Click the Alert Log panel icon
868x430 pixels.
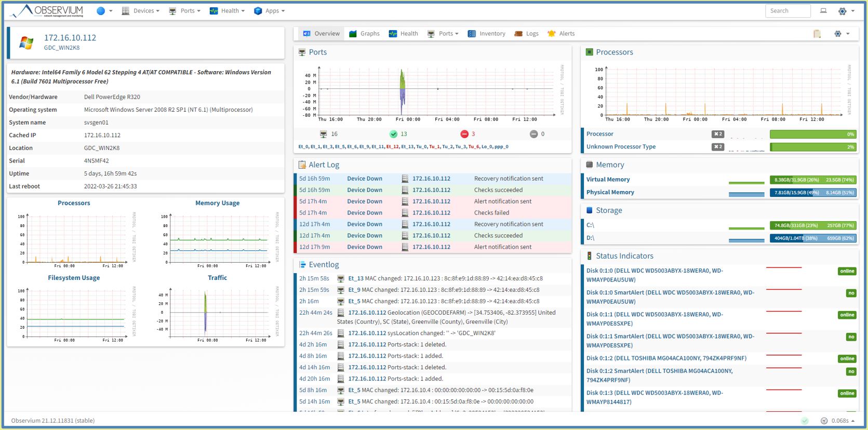click(x=302, y=165)
